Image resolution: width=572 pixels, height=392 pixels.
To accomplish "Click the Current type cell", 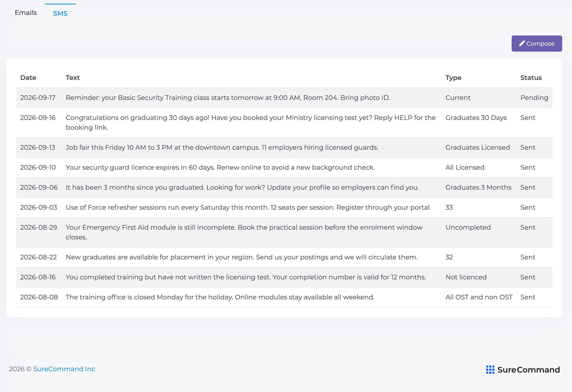I will coord(458,98).
